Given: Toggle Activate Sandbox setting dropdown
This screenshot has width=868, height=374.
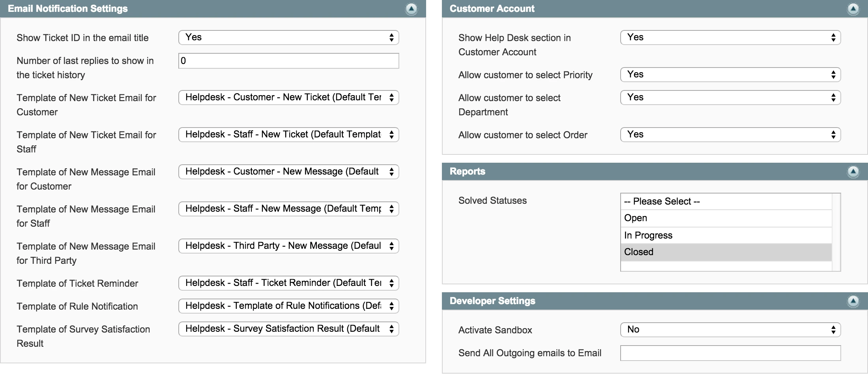Looking at the screenshot, I should click(x=730, y=330).
